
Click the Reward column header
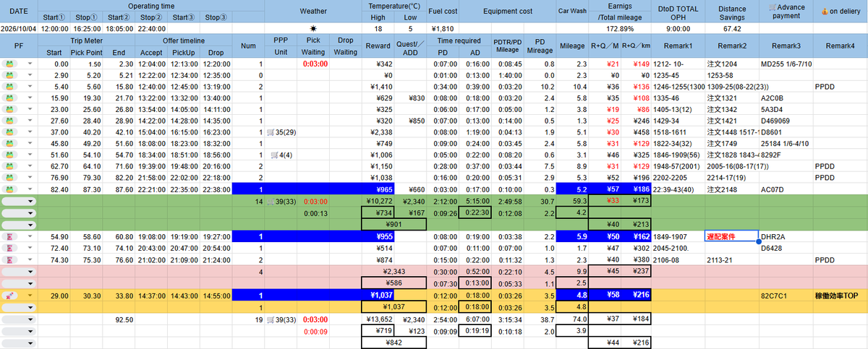tap(378, 46)
